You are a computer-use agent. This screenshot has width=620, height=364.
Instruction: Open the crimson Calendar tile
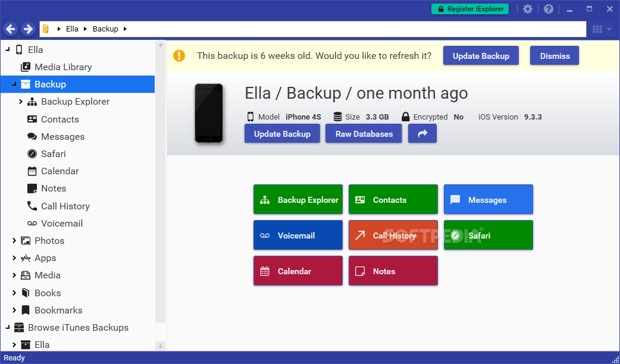point(298,271)
